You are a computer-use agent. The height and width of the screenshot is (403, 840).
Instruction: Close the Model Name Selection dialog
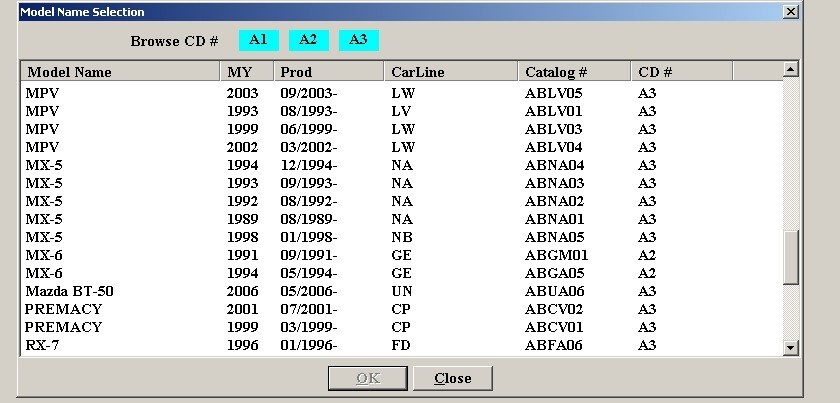791,11
